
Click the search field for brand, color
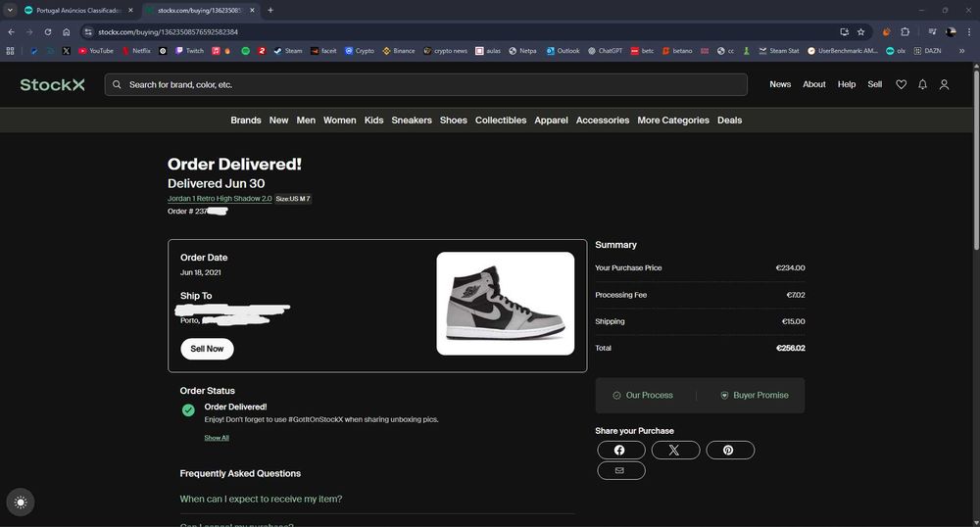pos(425,84)
